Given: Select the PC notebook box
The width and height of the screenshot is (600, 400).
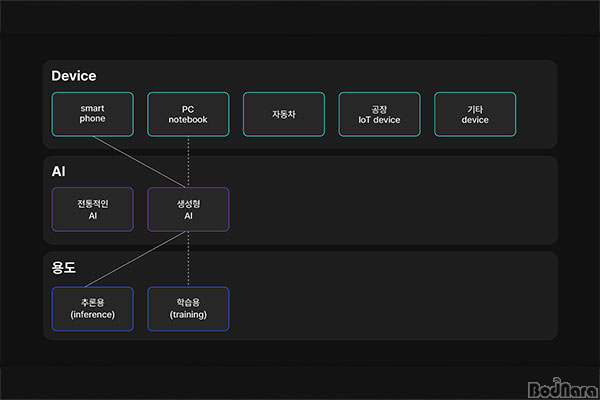Looking at the screenshot, I should point(188,114).
